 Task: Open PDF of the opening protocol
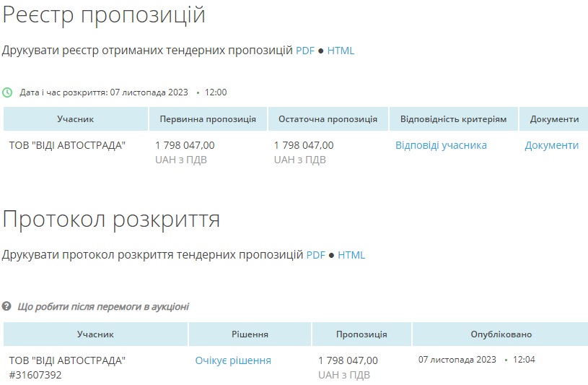(x=316, y=255)
